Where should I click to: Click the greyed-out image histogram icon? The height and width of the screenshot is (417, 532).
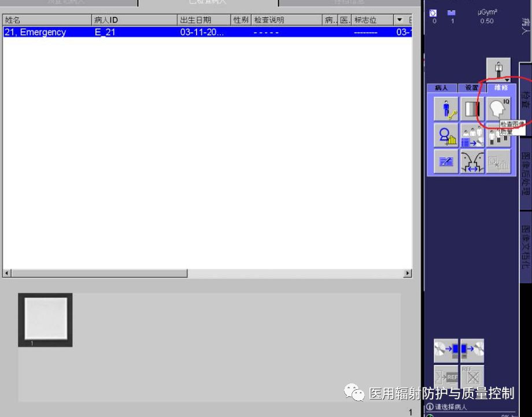point(498,161)
